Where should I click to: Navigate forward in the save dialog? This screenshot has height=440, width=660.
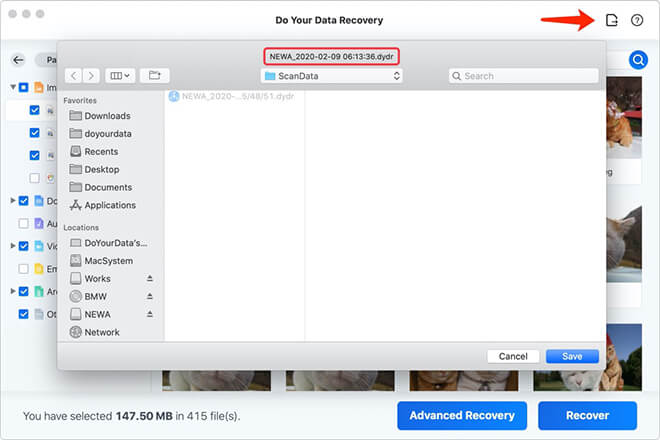coord(90,75)
